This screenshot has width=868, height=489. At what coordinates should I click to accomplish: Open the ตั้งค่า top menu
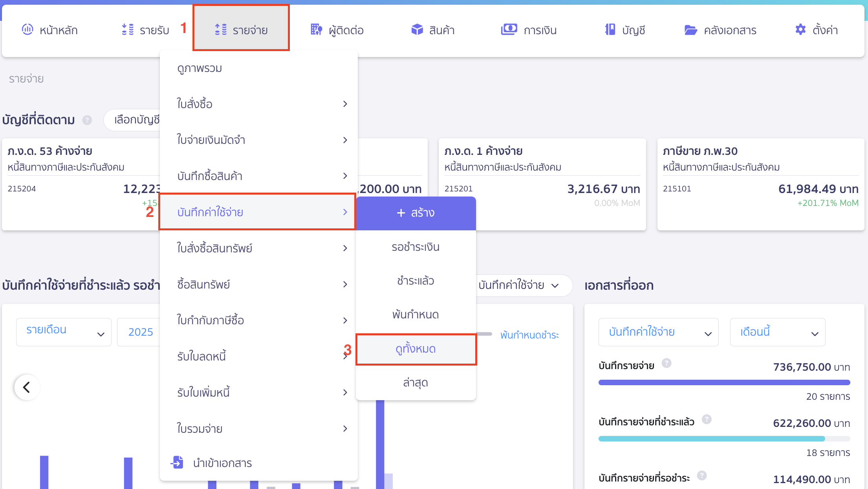(x=816, y=30)
